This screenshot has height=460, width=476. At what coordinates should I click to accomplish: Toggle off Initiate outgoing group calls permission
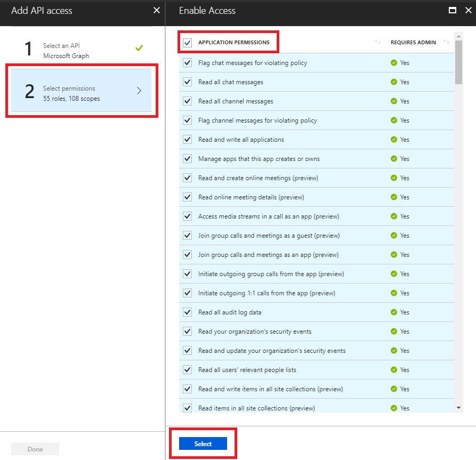coord(187,273)
